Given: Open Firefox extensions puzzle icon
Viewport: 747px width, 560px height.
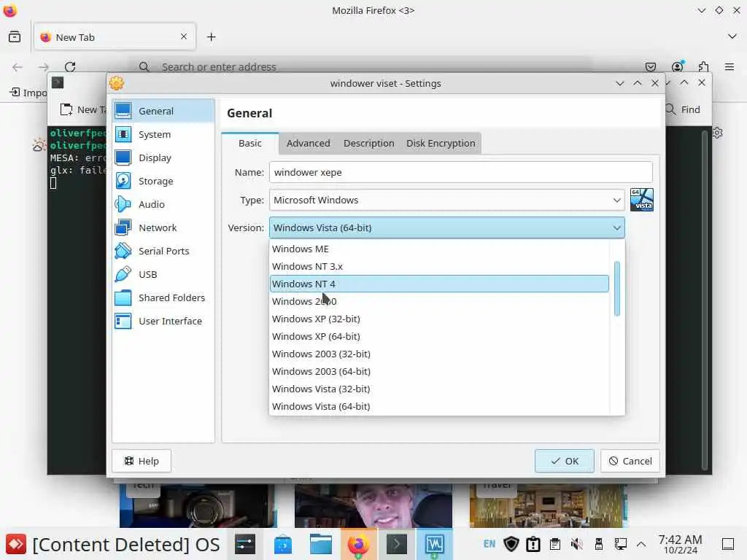Looking at the screenshot, I should click(703, 66).
